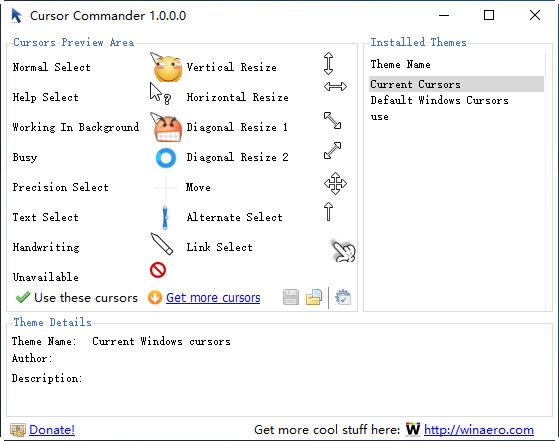
Task: Click the settings gear icon in toolbar
Action: (343, 297)
